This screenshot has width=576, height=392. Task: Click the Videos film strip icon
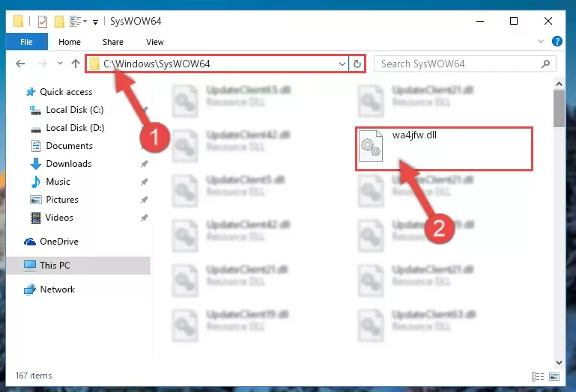[x=36, y=218]
